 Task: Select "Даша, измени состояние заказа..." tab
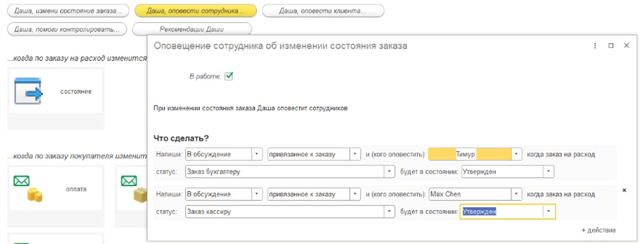click(x=68, y=11)
